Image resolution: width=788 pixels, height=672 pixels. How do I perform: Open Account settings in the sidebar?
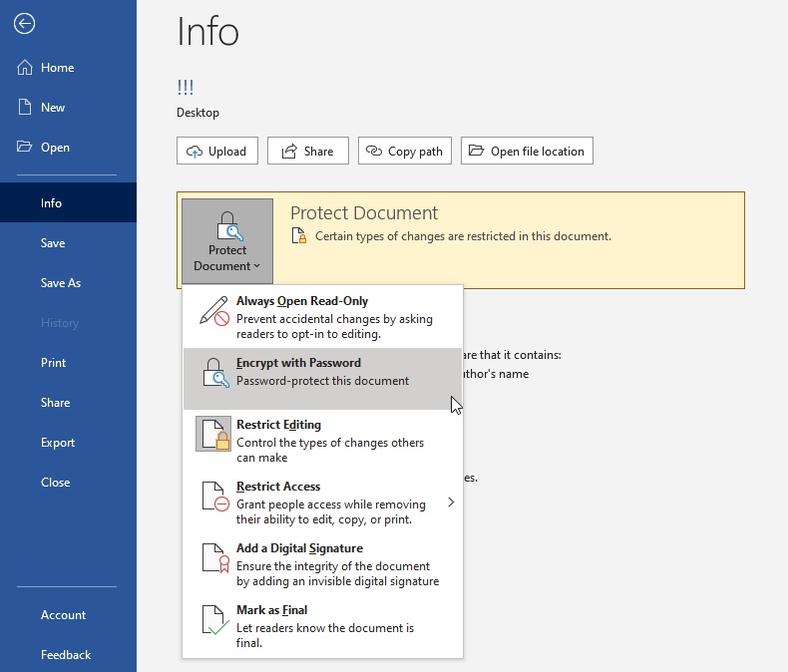pos(63,615)
